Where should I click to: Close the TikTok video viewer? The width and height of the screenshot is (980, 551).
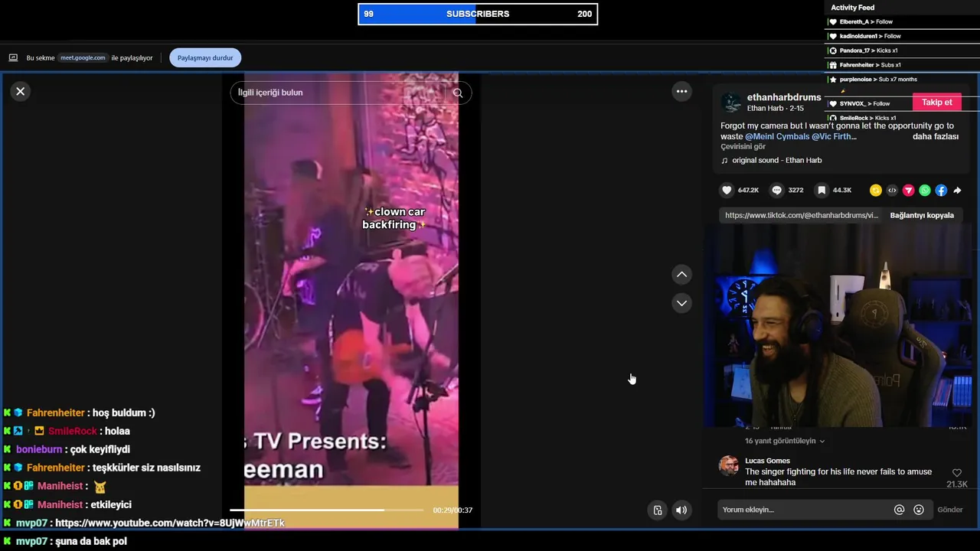(21, 91)
